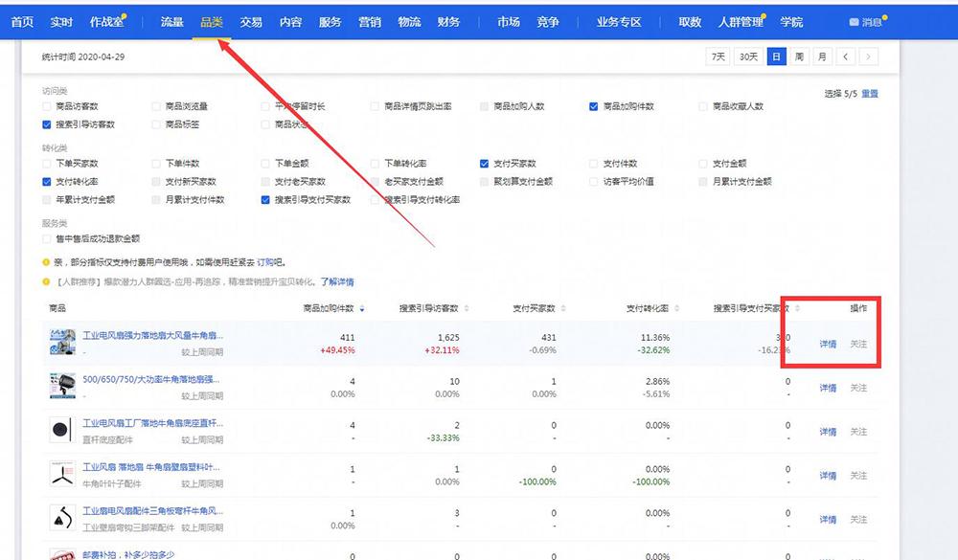Screen dimensions: 958x560
Task: Enable the 商品访客数 checkbox
Action: click(47, 106)
